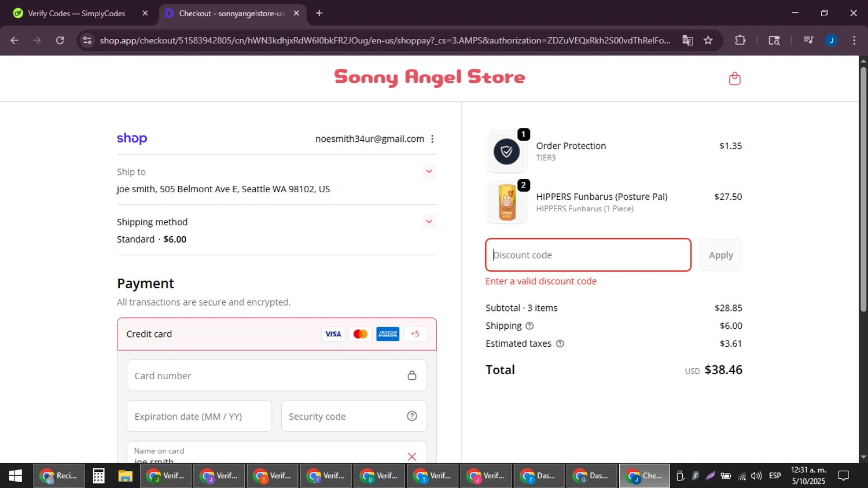Click the Discount code input field
This screenshot has height=488, width=868.
point(588,255)
